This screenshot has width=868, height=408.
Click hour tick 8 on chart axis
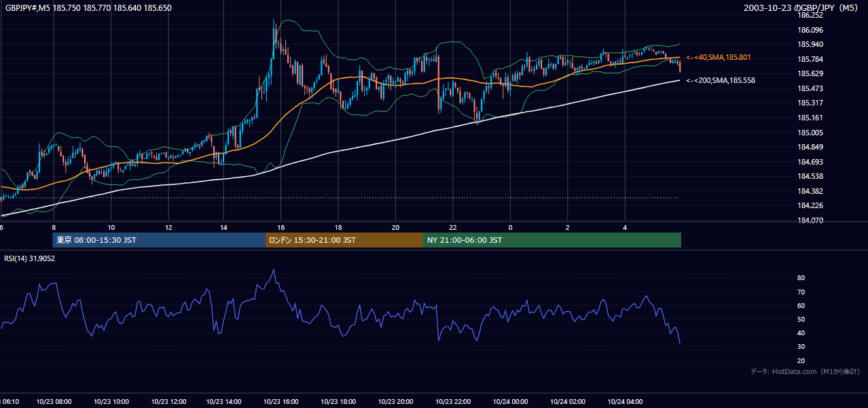click(54, 227)
